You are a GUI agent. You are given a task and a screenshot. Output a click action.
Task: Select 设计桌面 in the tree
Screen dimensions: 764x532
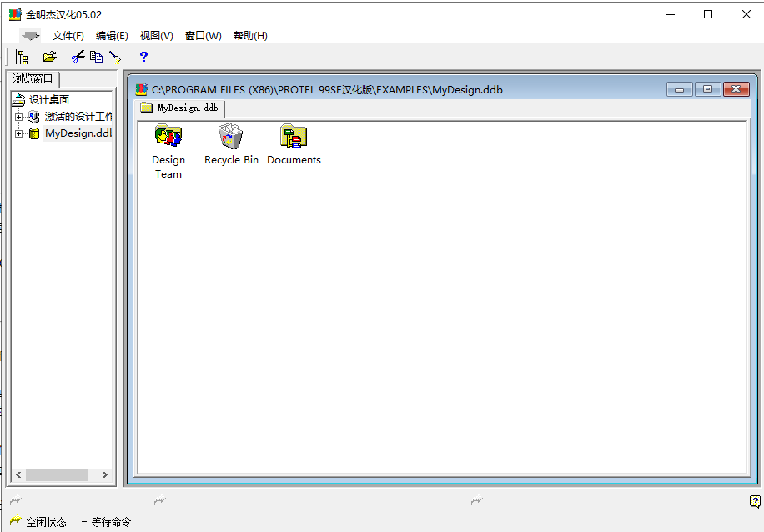(x=49, y=100)
